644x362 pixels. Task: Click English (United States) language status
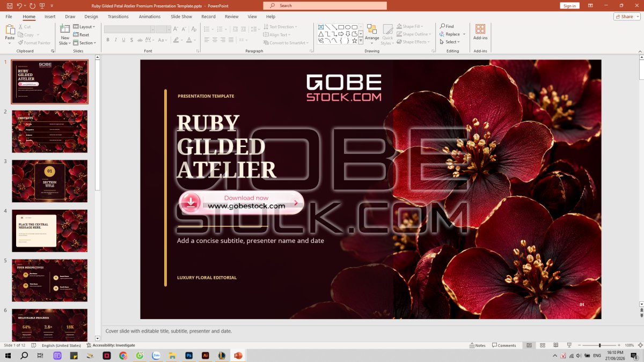coord(61,345)
